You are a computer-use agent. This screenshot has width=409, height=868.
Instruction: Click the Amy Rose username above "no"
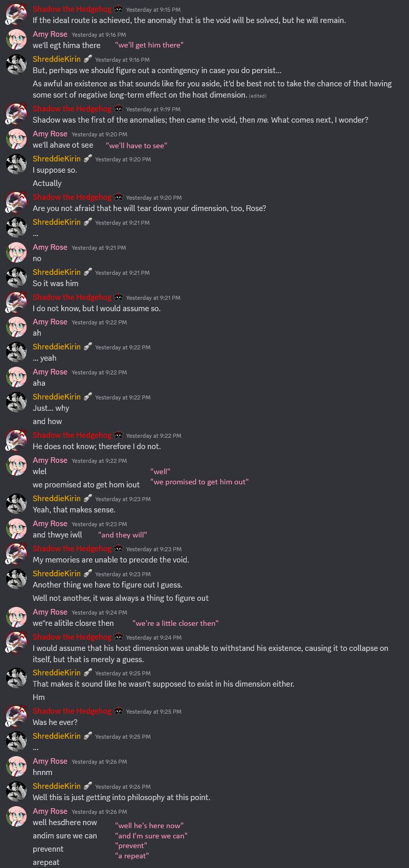pyautogui.click(x=50, y=247)
